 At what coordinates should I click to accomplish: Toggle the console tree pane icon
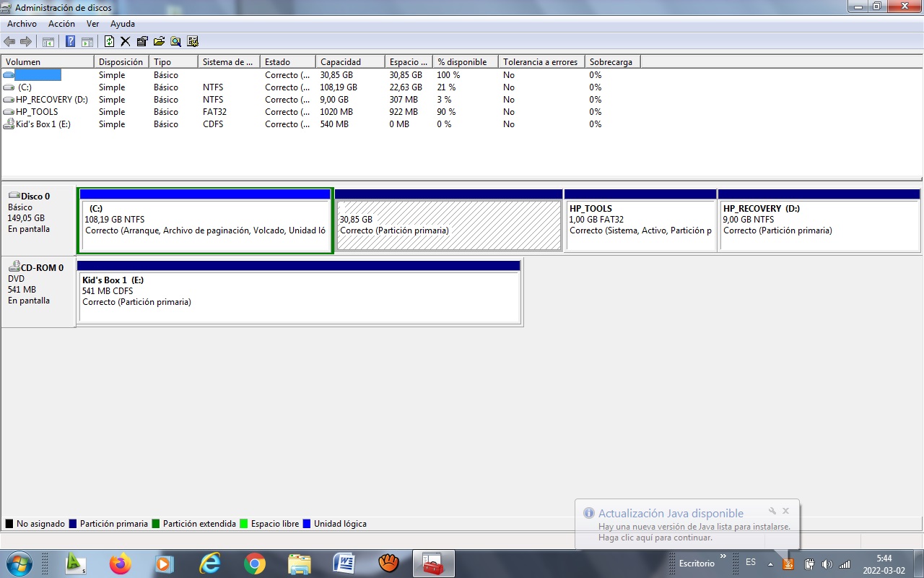[48, 41]
